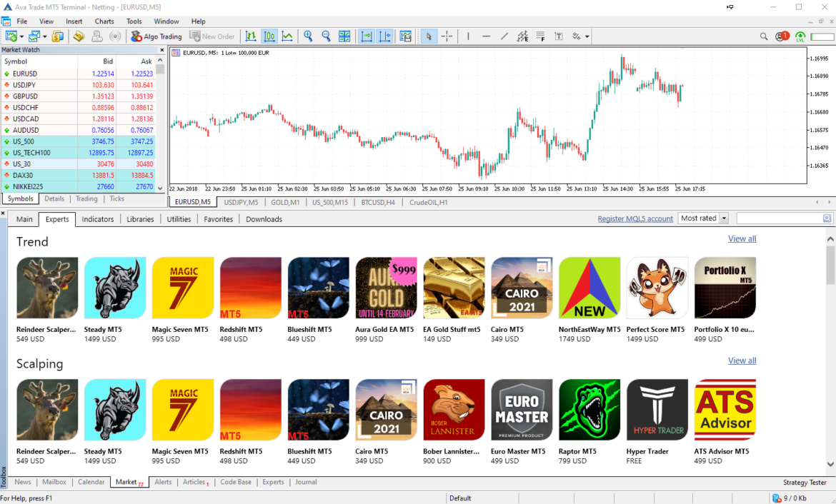Draw a horizontal line on the chart
Screen dimensions: 836x504
click(x=485, y=36)
